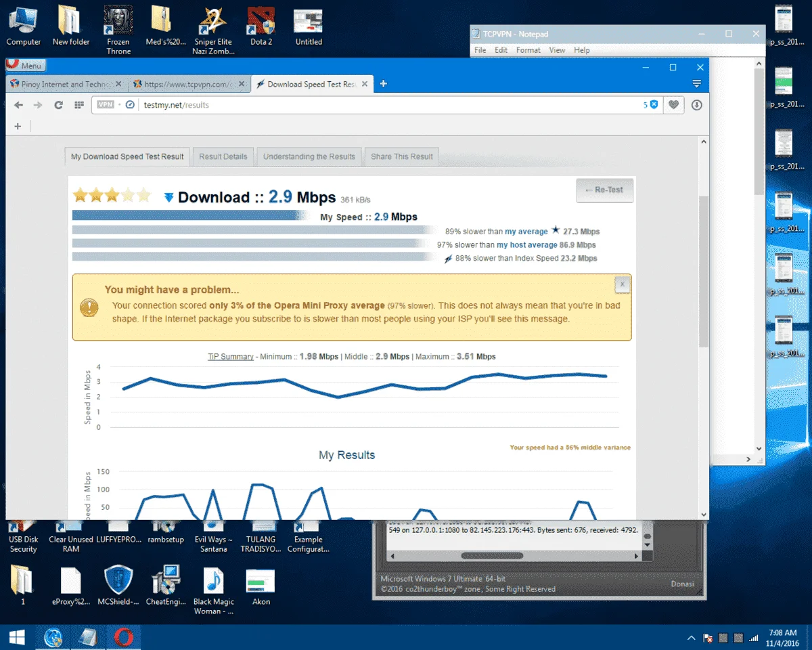The height and width of the screenshot is (650, 812).
Task: Click the page scroll down arrow
Action: point(703,515)
